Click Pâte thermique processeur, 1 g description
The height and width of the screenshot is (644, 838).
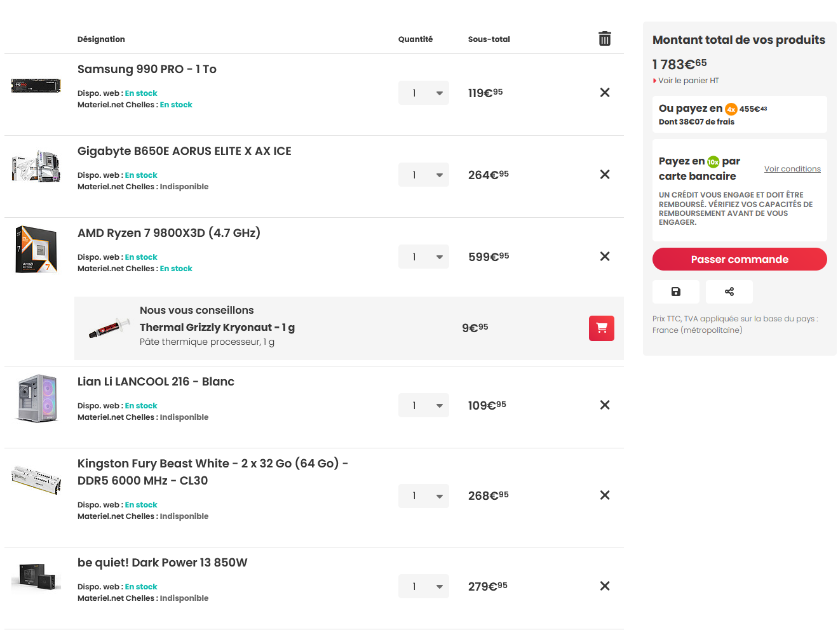pos(207,342)
